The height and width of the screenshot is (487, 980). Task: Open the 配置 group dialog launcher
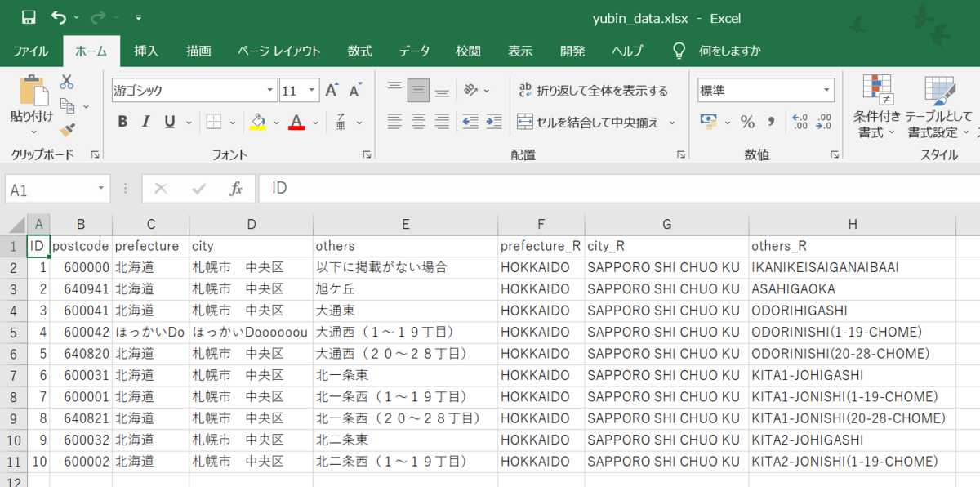pyautogui.click(x=681, y=154)
